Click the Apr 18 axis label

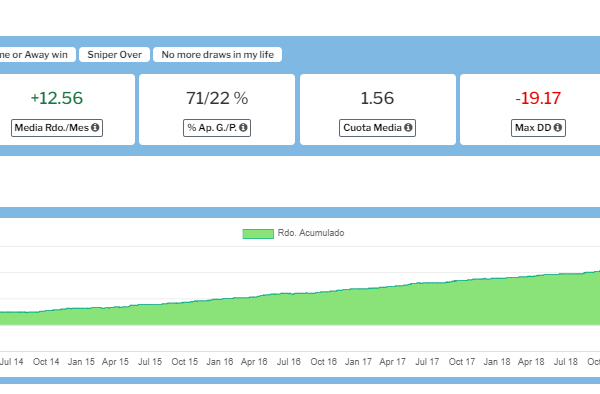531,361
